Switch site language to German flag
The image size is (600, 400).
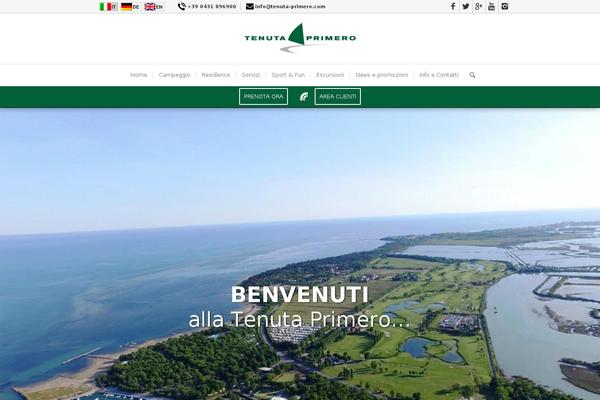click(130, 7)
